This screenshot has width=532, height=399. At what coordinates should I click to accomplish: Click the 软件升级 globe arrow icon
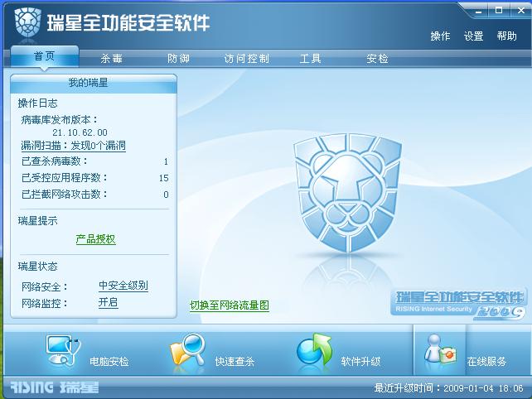click(x=314, y=349)
